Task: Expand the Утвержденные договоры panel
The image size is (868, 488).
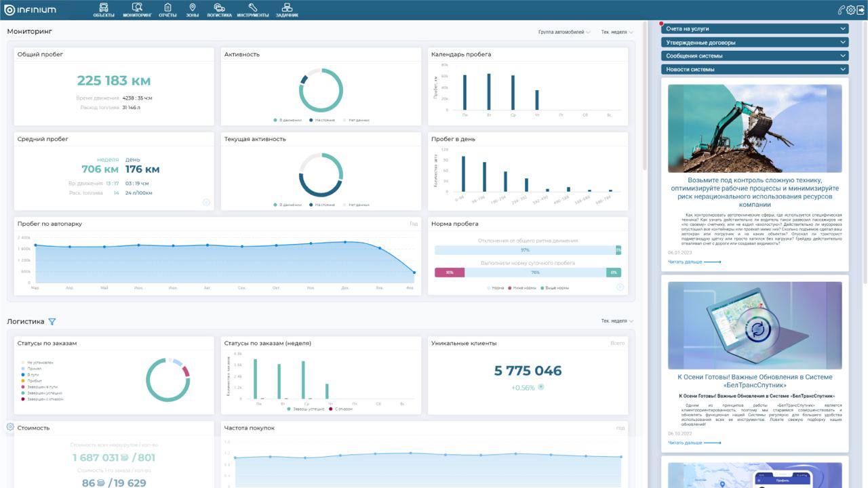Action: pyautogui.click(x=755, y=43)
